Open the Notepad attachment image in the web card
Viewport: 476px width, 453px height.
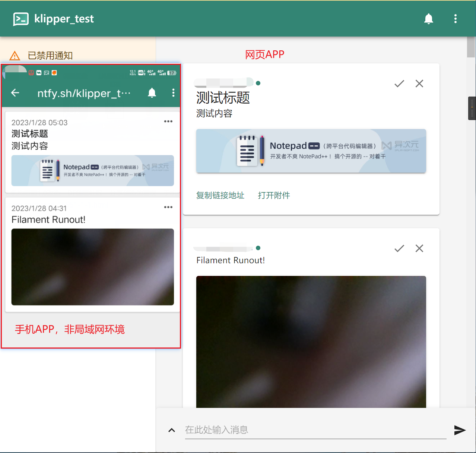[x=311, y=151]
